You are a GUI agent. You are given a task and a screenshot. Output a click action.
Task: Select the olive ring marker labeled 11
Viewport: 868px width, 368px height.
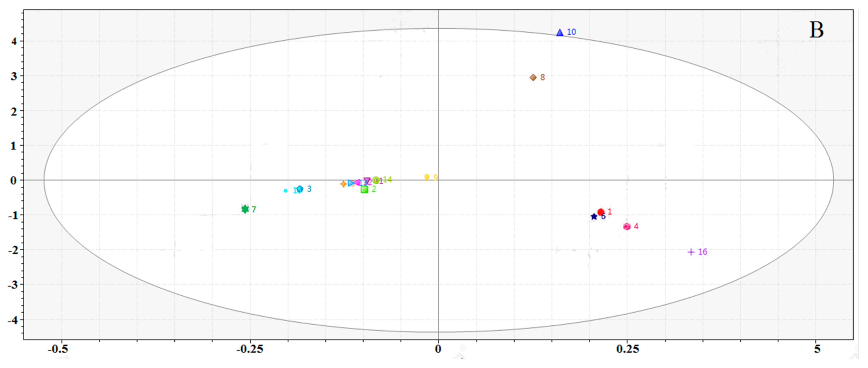[x=376, y=181]
